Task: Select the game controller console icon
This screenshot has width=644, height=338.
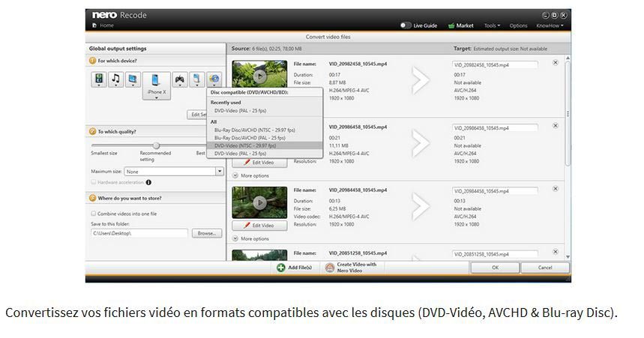Action: point(180,79)
